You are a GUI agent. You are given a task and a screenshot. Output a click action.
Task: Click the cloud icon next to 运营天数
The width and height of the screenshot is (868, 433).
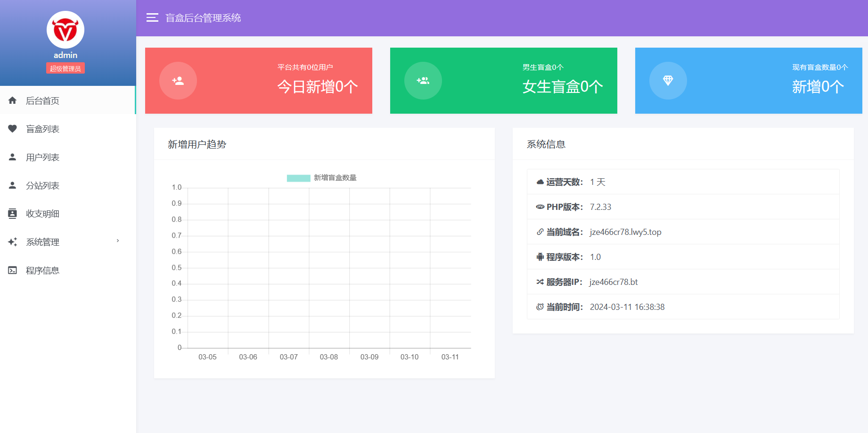coord(540,182)
